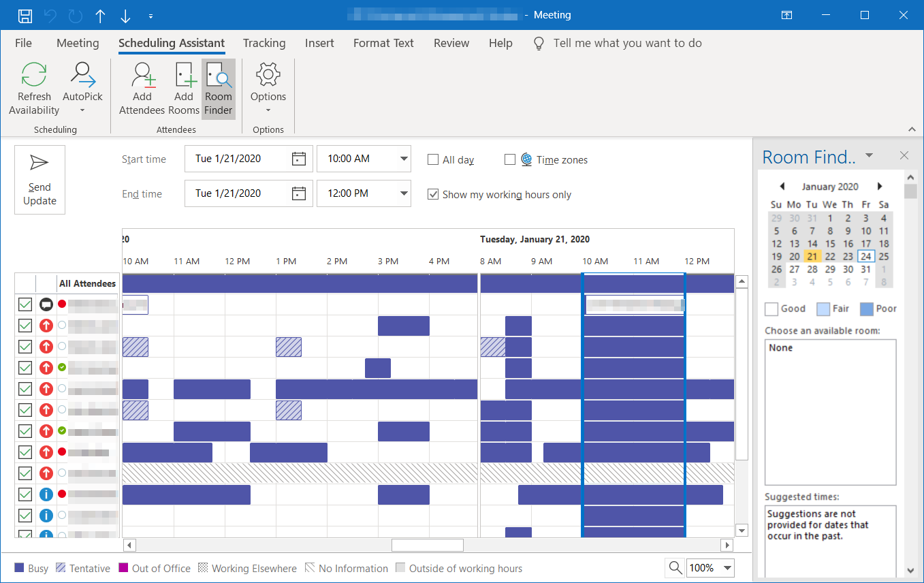Screen dimensions: 924x583
Task: Click the Refresh Availability icon
Action: pos(34,75)
